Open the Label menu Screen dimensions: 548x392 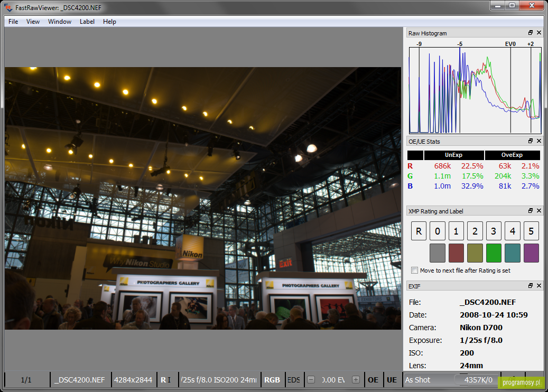click(x=87, y=22)
